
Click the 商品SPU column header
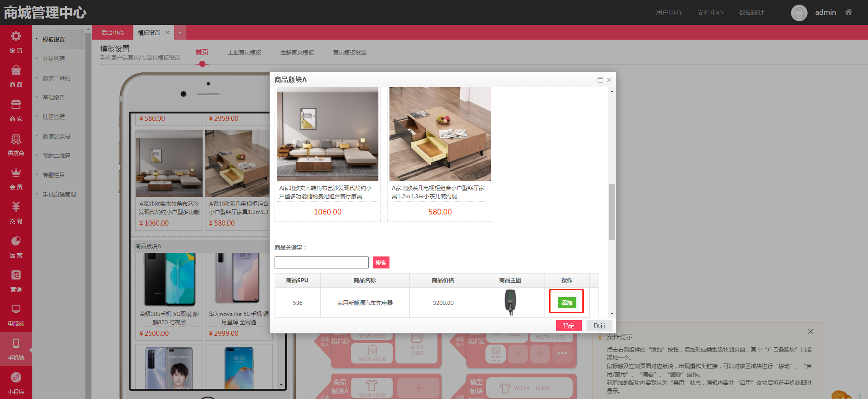point(297,280)
